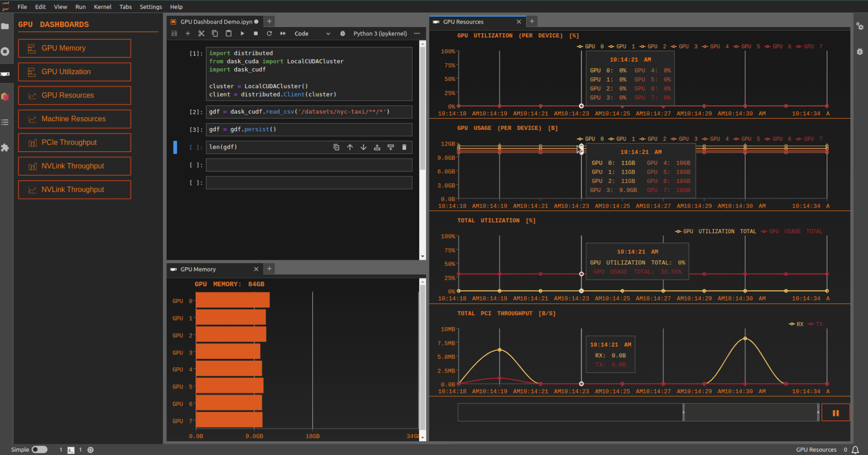The height and width of the screenshot is (455, 868).
Task: Open the notebook kernel options ellipsis menu
Action: 416,33
